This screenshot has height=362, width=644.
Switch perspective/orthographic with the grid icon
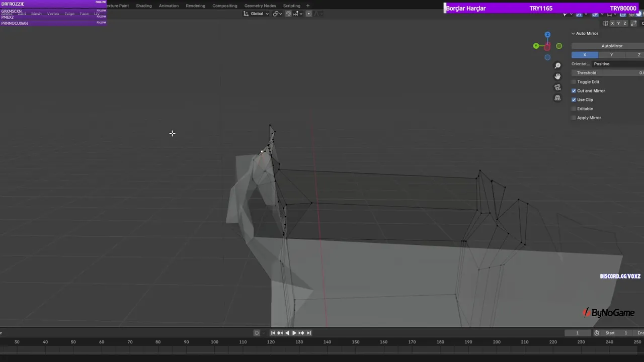point(557,98)
